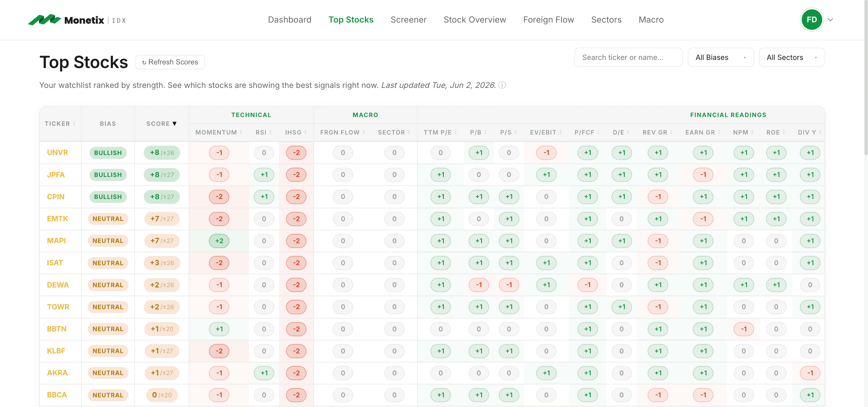Sort table by Ticker column

click(60, 123)
